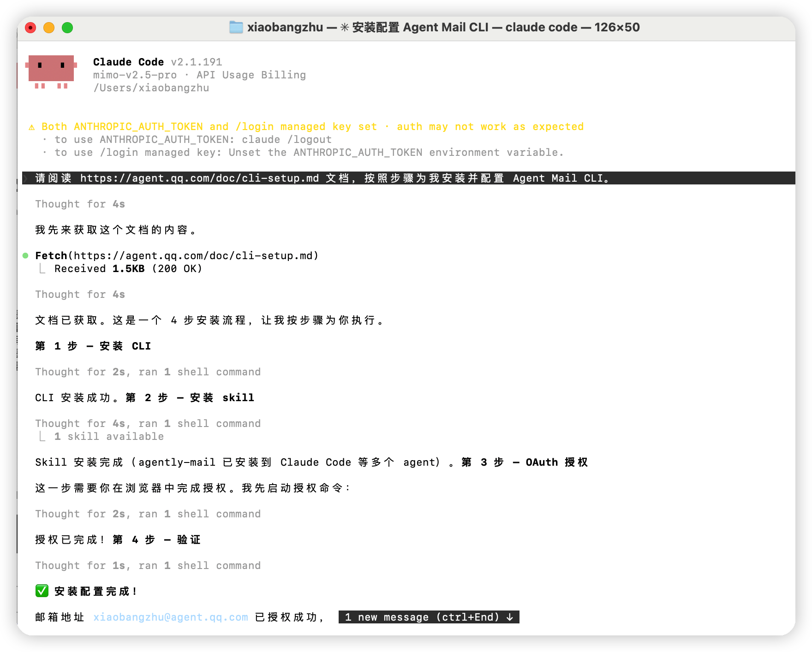812x652 pixels.
Task: Click '这一步需要你在浏览器中完成授权' line
Action: 193,488
